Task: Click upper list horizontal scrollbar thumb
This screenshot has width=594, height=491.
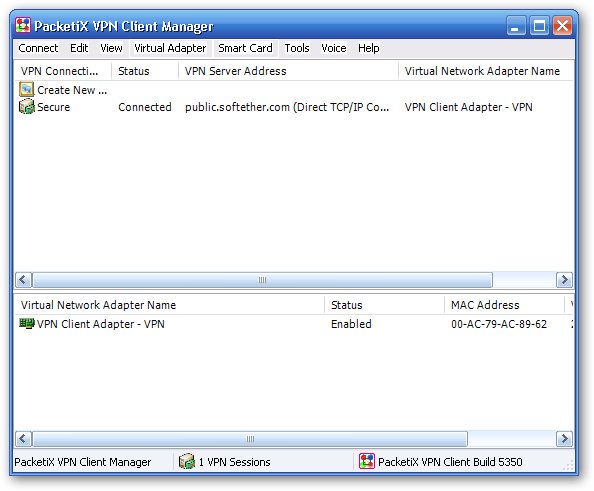Action: point(263,280)
